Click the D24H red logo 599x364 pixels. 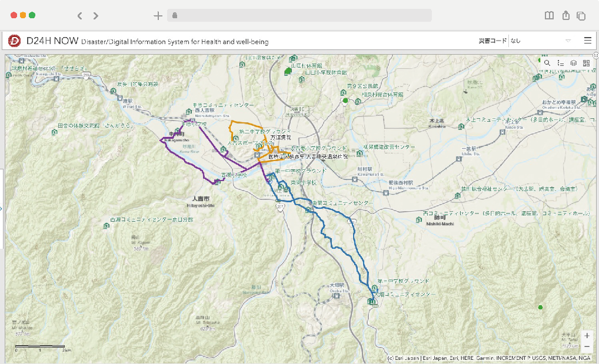click(x=15, y=41)
